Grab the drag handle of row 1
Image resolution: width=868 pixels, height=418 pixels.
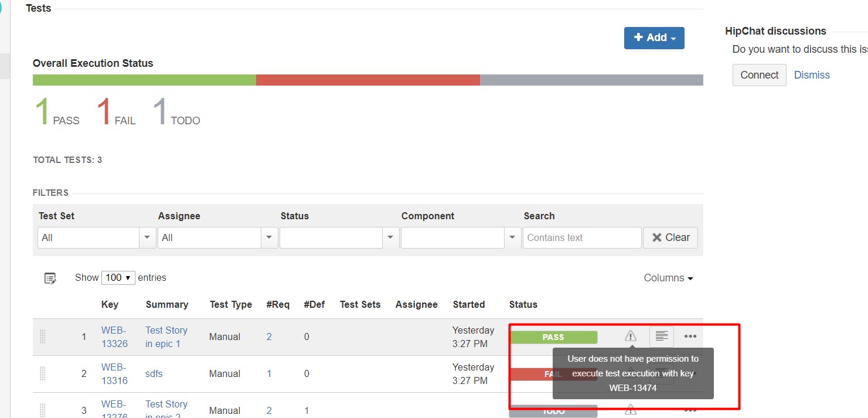coord(42,337)
